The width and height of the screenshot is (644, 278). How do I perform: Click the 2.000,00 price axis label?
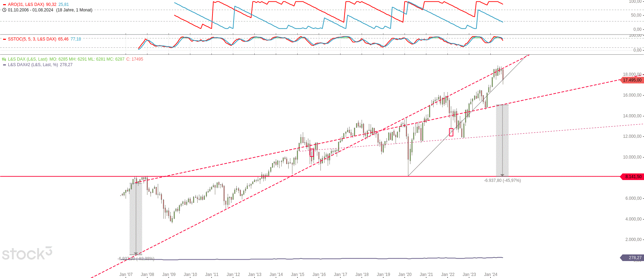click(633, 240)
